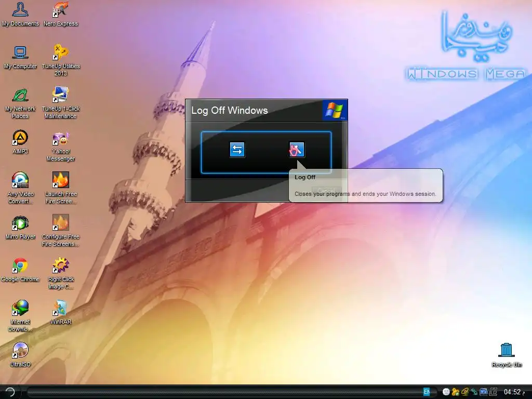The height and width of the screenshot is (399, 532).
Task: Select the Launch Free Fire Screensaver shortcut
Action: pos(61,188)
